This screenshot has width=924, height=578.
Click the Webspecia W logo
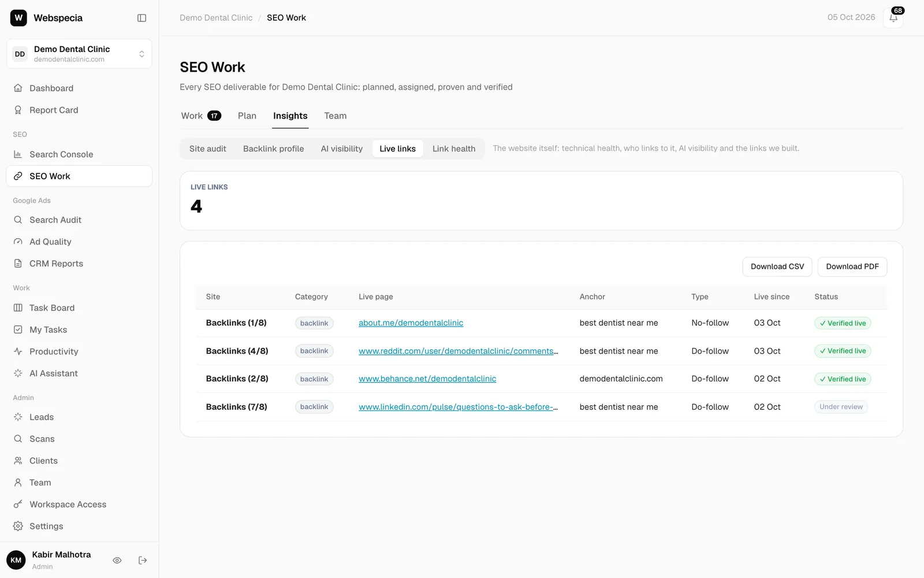tap(18, 18)
